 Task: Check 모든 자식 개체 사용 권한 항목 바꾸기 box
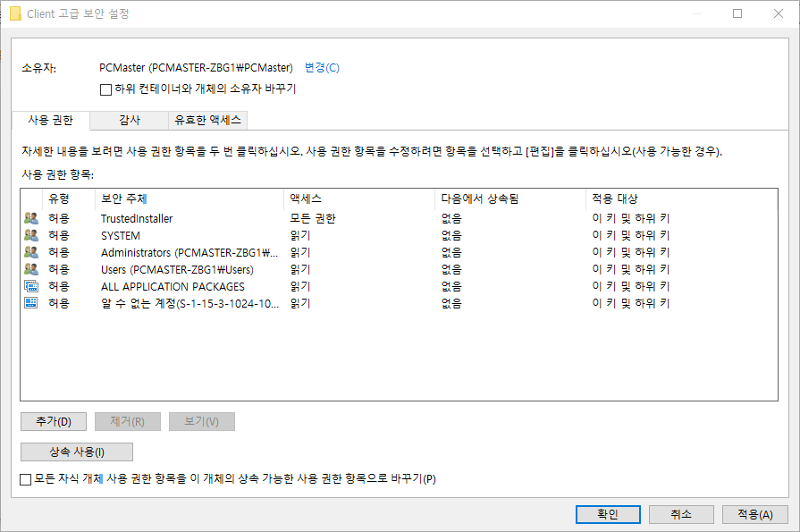[26, 479]
